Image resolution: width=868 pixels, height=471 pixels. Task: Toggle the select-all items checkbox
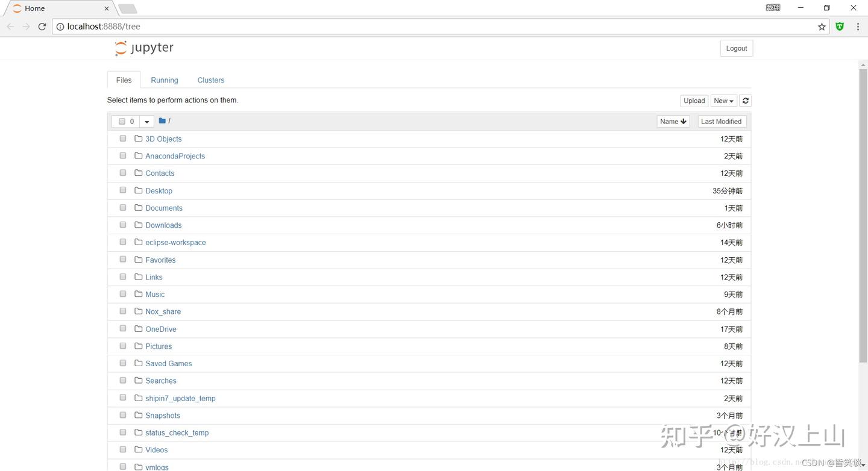point(122,121)
